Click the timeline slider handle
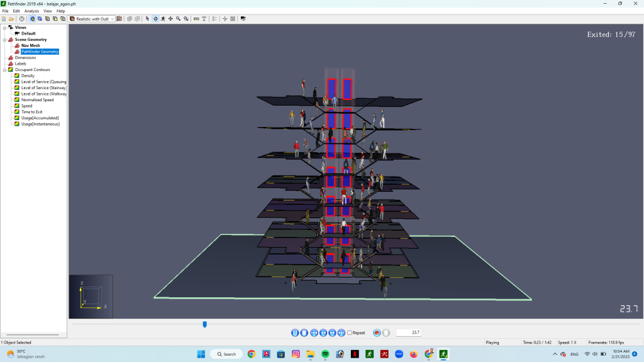This screenshot has height=362, width=644. click(x=204, y=324)
